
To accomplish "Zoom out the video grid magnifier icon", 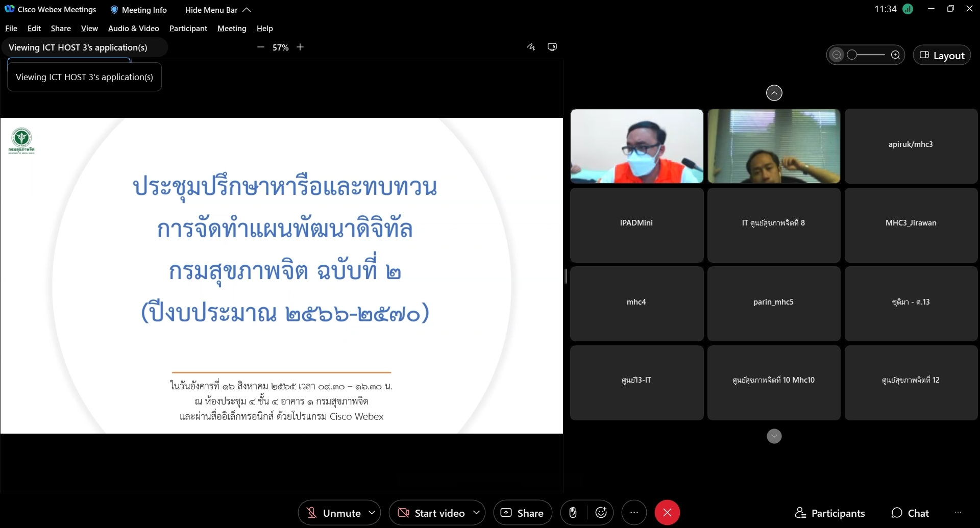I will point(837,55).
